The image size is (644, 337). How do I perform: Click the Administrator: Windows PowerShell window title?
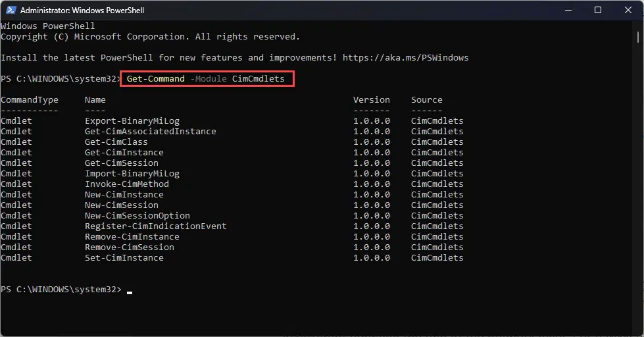[82, 11]
